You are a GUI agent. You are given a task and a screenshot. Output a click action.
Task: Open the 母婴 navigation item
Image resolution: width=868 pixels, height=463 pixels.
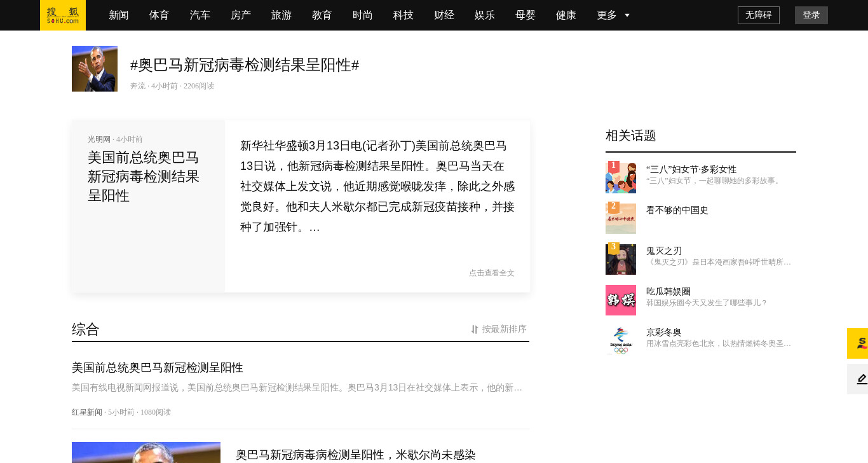[526, 15]
